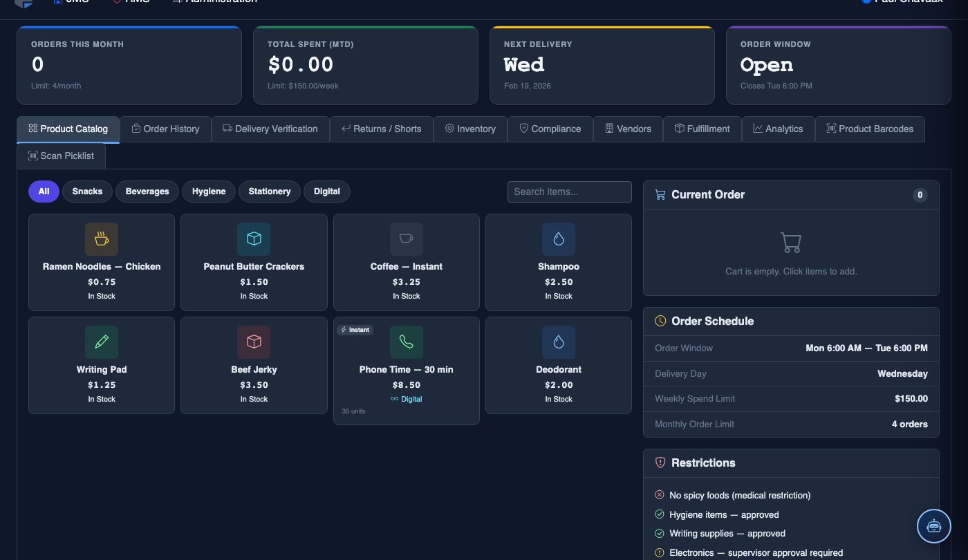The image size is (968, 560).
Task: Click the Orders This Month card
Action: click(129, 66)
